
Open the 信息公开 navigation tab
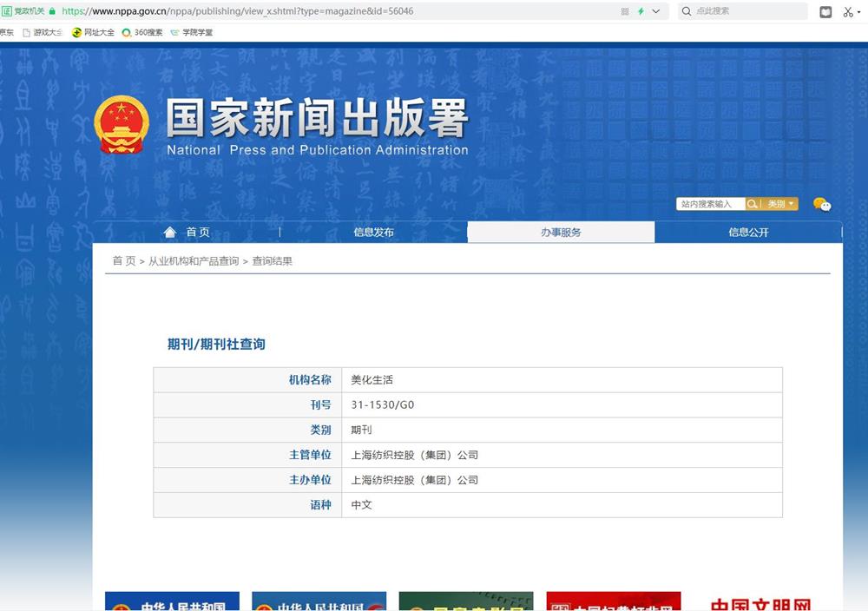pyautogui.click(x=748, y=232)
